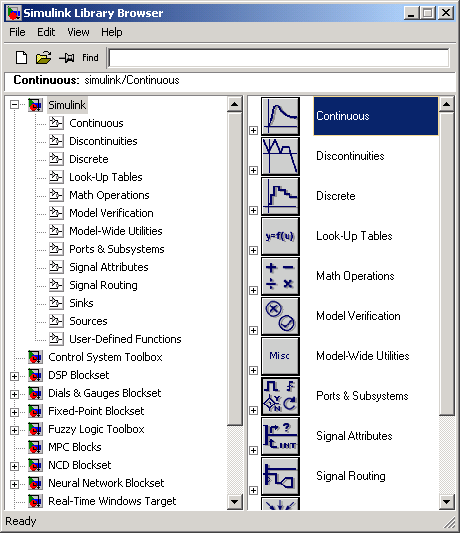Click the Fixed-Point Blockset library icon
Screen dimensions: 460x533
pyautogui.click(x=35, y=411)
